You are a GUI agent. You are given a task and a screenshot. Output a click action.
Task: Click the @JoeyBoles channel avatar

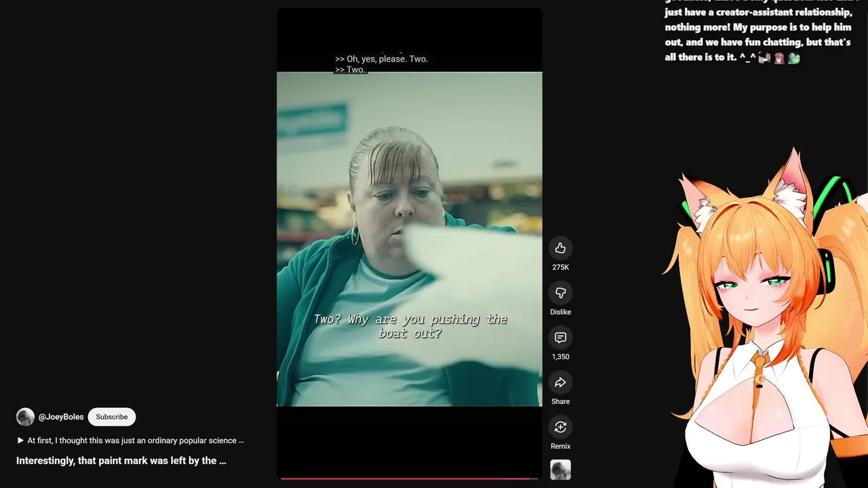pos(25,417)
